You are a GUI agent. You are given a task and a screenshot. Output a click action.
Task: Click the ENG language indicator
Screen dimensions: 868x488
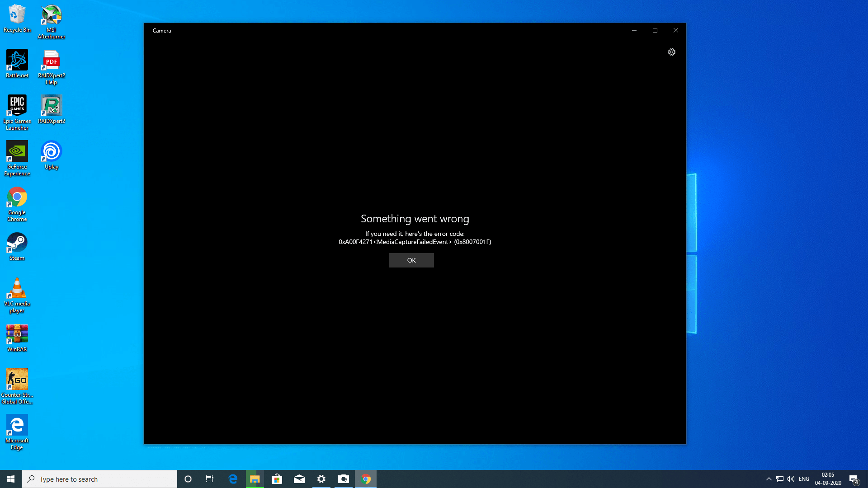(x=804, y=479)
